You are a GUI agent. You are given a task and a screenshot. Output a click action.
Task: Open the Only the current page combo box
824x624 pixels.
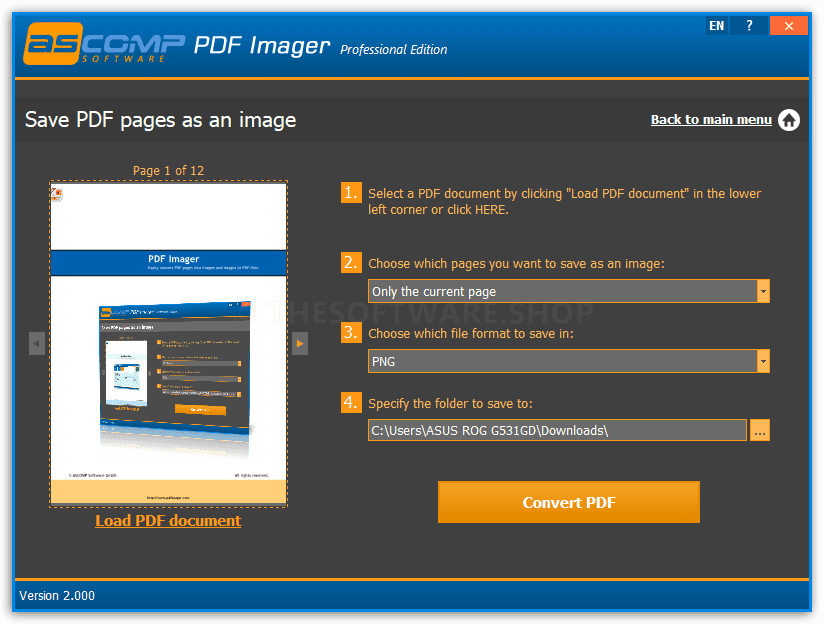569,291
